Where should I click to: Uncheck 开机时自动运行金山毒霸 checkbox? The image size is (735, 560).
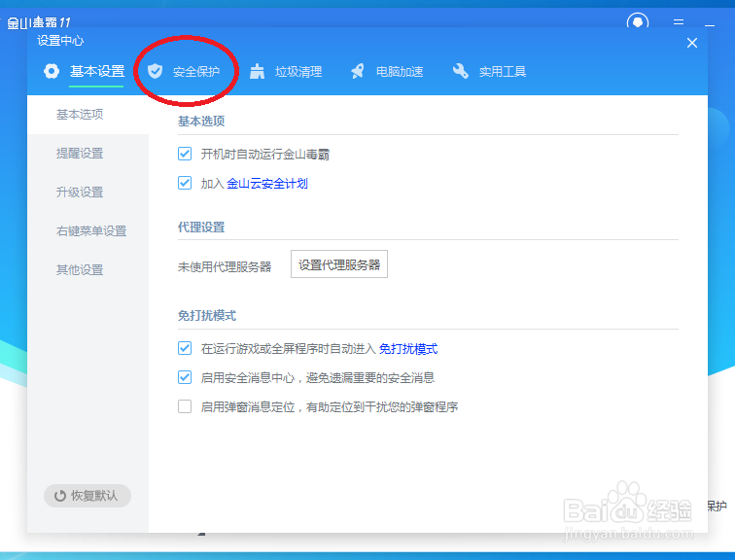185,154
